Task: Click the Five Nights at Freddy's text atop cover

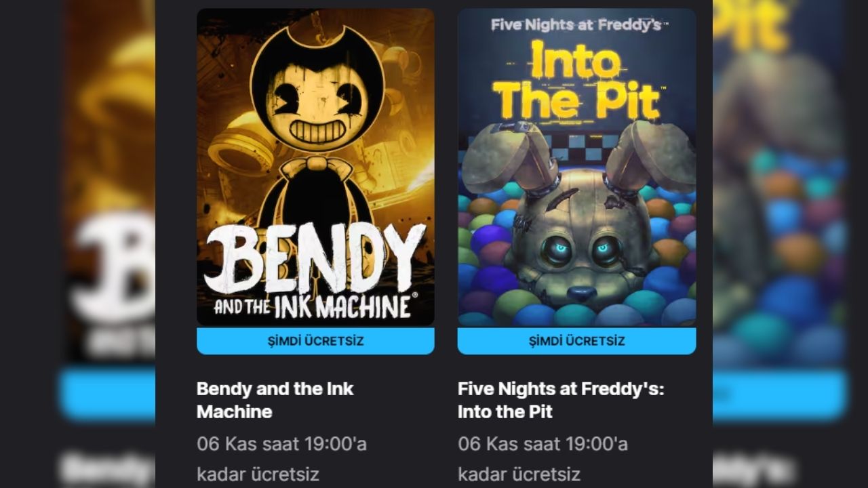Action: pos(576,26)
